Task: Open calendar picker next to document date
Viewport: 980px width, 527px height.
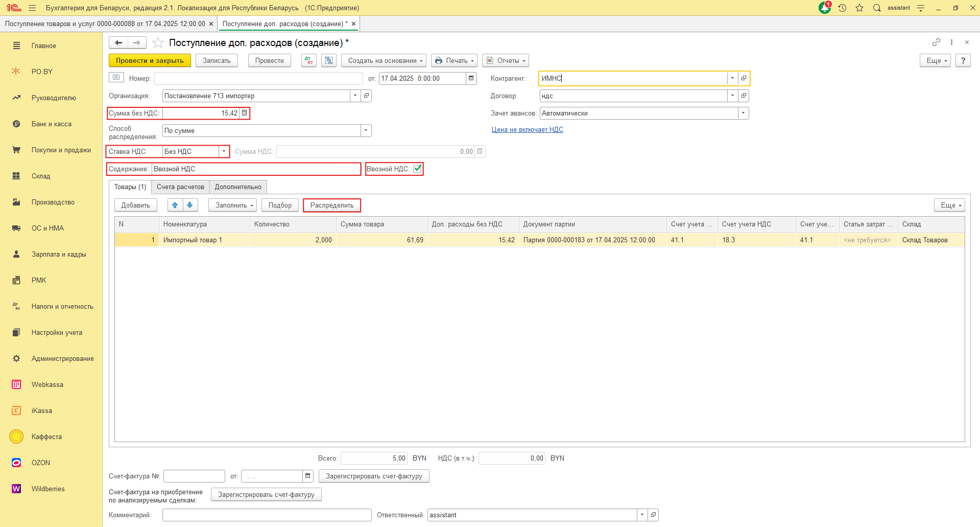Action: [x=471, y=78]
